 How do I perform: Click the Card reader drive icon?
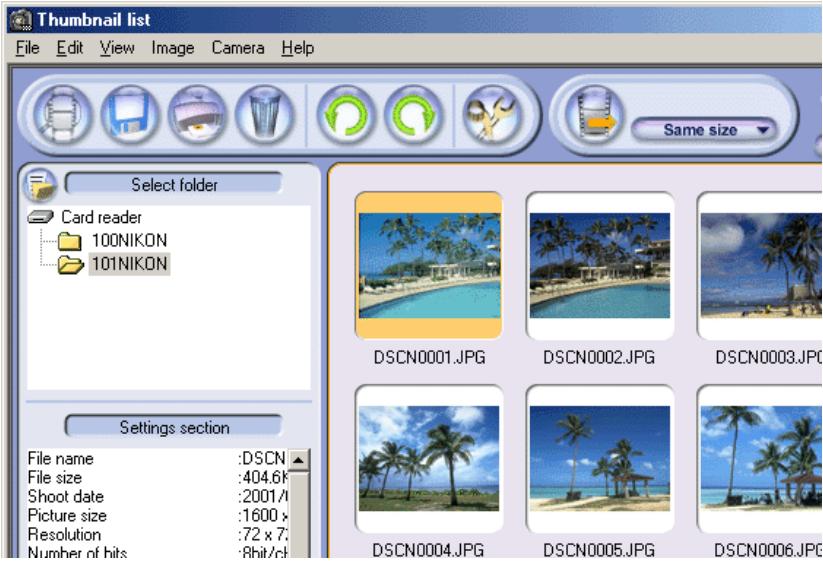[40, 216]
